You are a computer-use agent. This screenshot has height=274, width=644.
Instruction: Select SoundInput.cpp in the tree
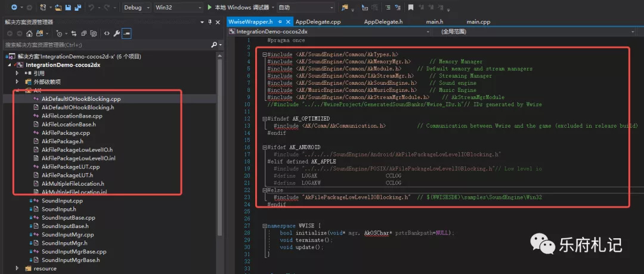63,201
